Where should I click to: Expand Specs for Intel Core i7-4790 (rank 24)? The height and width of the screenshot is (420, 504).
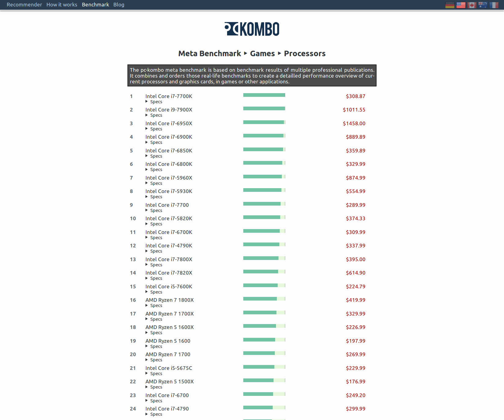(x=154, y=414)
